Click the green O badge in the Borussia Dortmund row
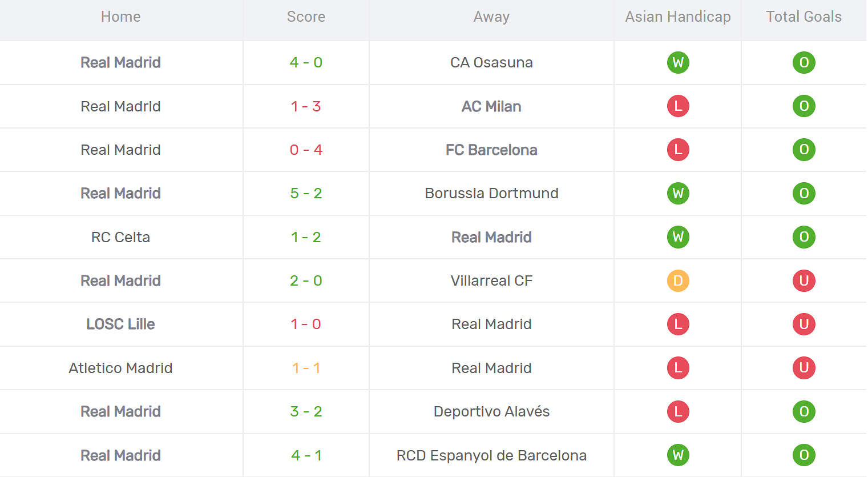 [x=804, y=193]
